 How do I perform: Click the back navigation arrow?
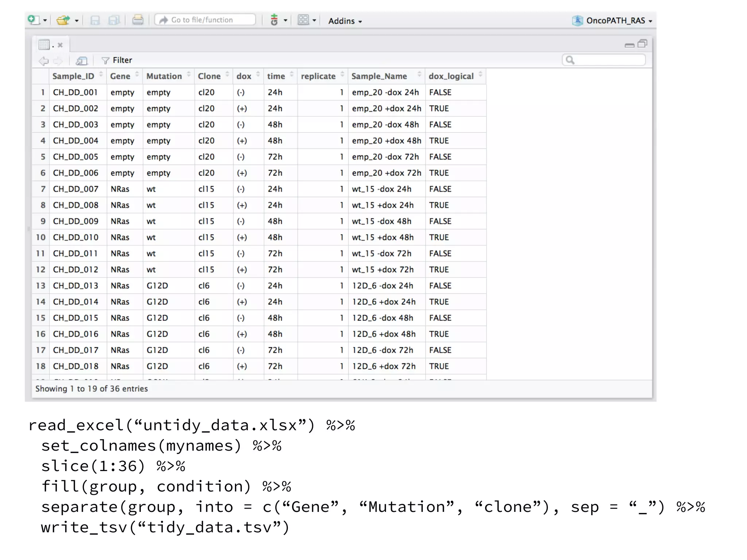click(44, 61)
